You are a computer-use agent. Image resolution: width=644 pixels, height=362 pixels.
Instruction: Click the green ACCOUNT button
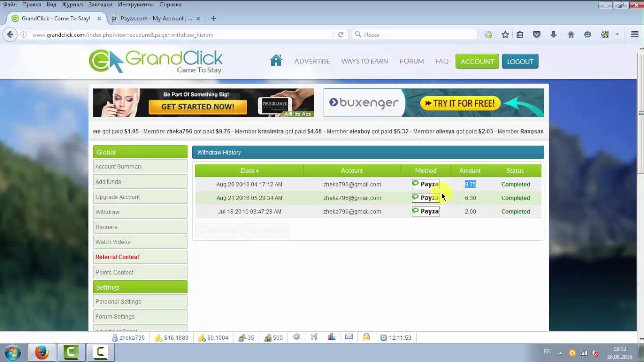[477, 61]
